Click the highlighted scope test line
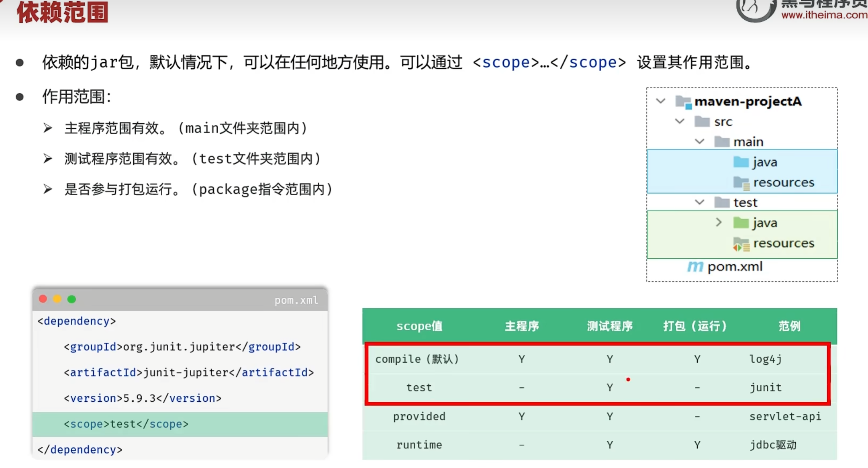Viewport: 868px width, 468px height. 126,424
